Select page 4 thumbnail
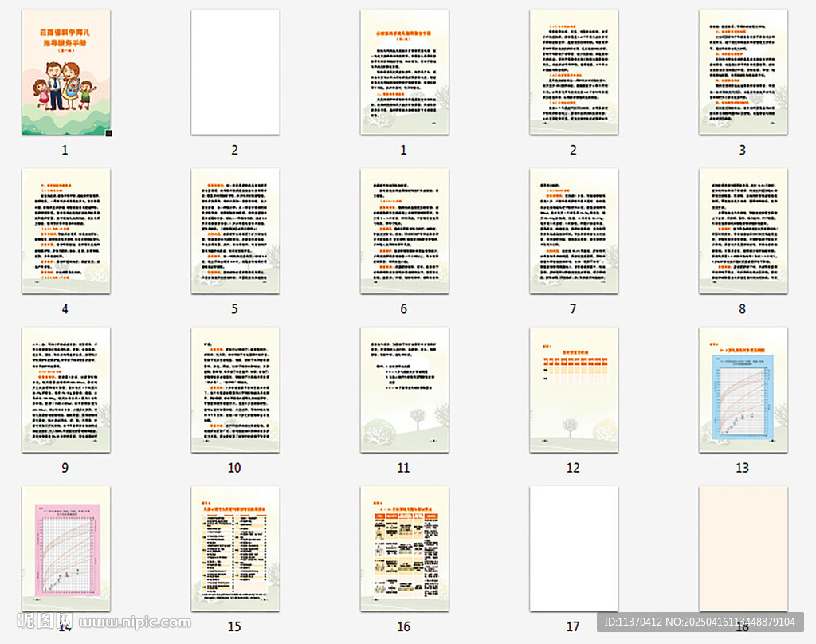 tap(65, 230)
